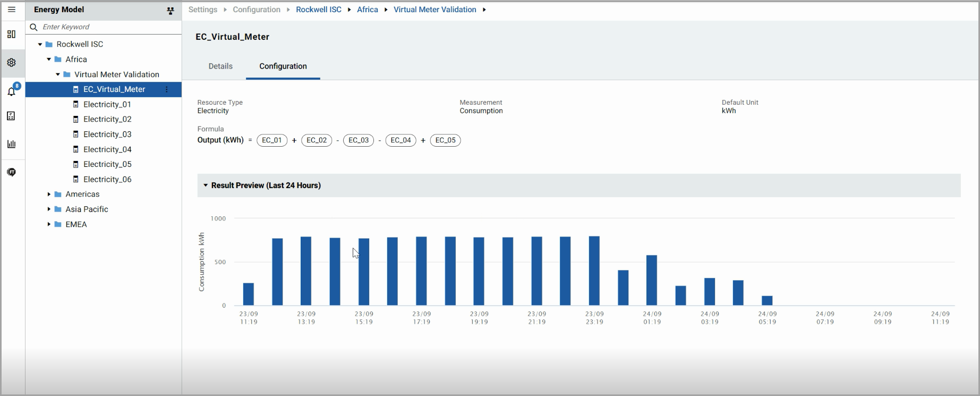Open the bar chart analytics icon
This screenshot has height=396, width=980.
(11, 144)
